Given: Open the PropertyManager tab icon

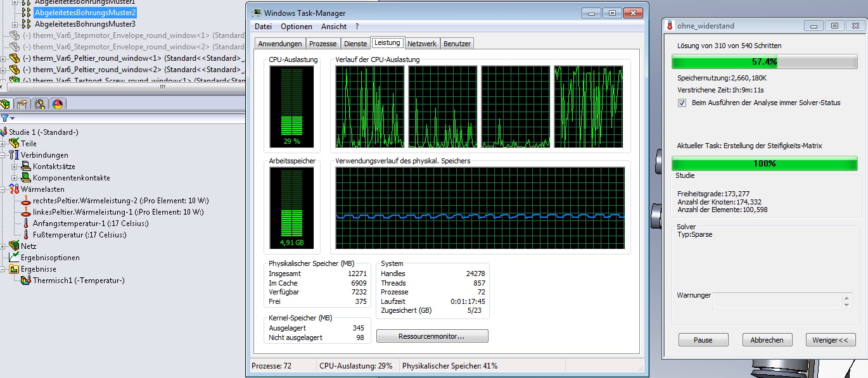Looking at the screenshot, I should pyautogui.click(x=23, y=104).
